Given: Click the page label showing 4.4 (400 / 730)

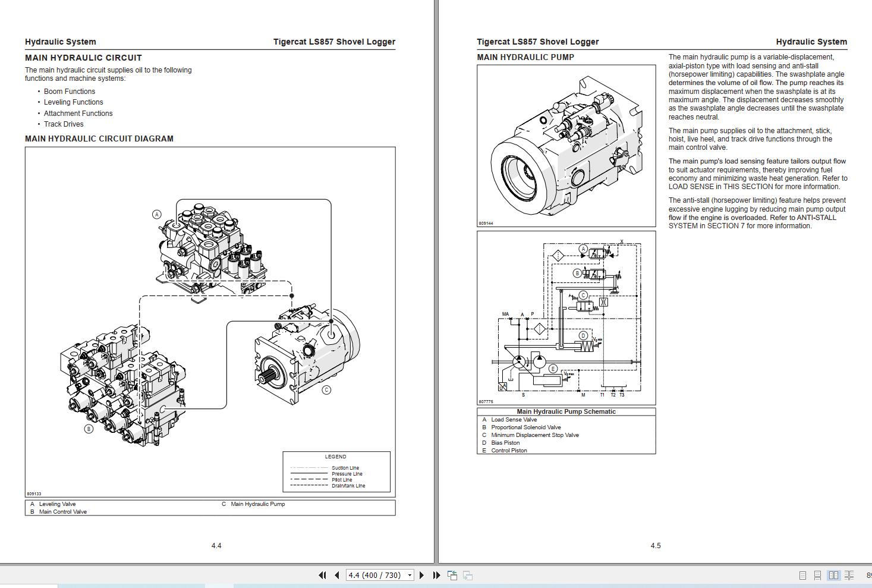Looking at the screenshot, I should [374, 576].
